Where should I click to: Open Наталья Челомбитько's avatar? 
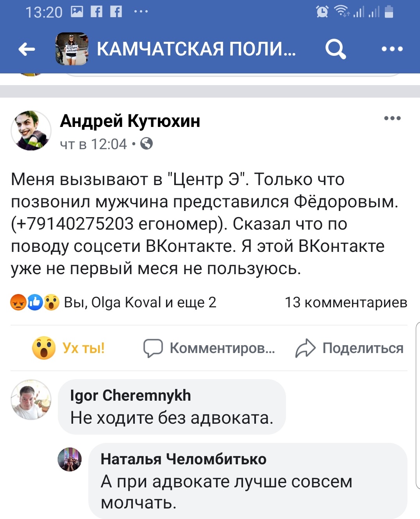pyautogui.click(x=70, y=459)
